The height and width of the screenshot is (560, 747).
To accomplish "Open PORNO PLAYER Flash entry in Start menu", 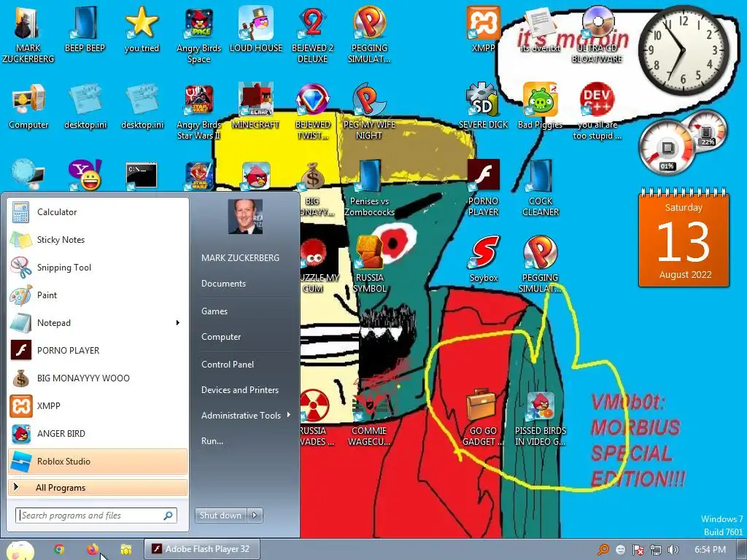I will click(98, 351).
